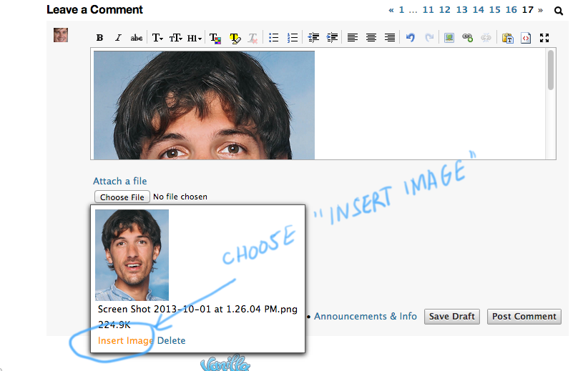Open the H1 heading format dropdown
This screenshot has height=371, width=588.
point(195,38)
